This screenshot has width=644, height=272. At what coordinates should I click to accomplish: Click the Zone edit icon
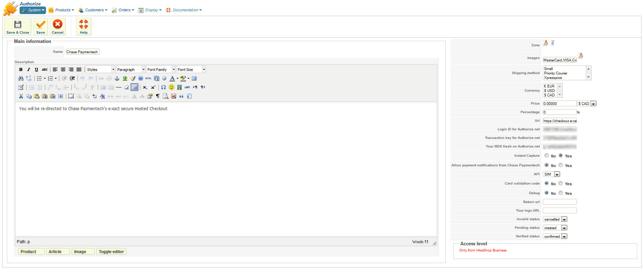(x=546, y=43)
